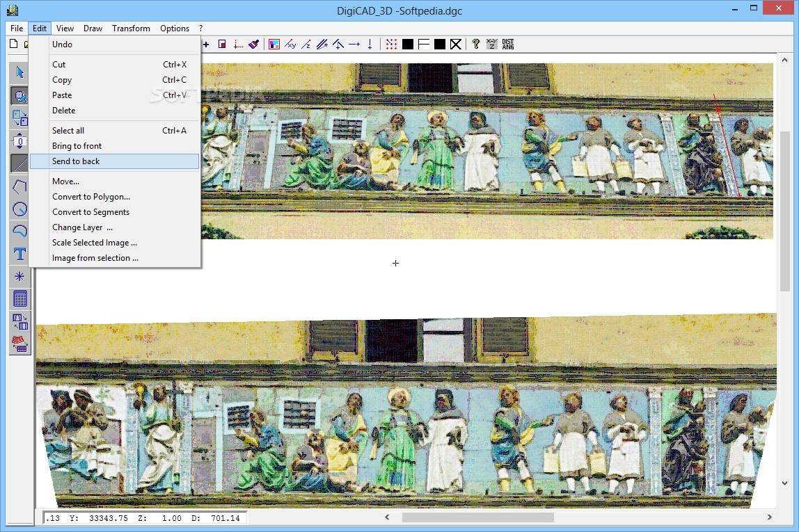Click the red square page icon
The height and width of the screenshot is (532, 799).
pyautogui.click(x=222, y=45)
